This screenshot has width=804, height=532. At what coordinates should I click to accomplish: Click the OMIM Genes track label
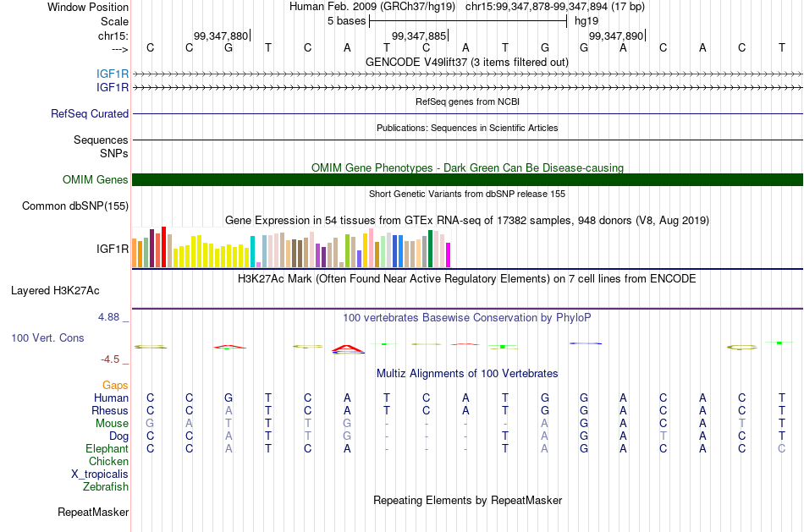pos(96,180)
